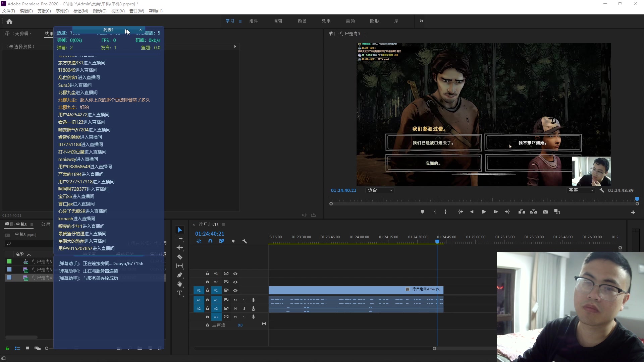
Task: Add marker in timeline header
Action: pyautogui.click(x=233, y=241)
